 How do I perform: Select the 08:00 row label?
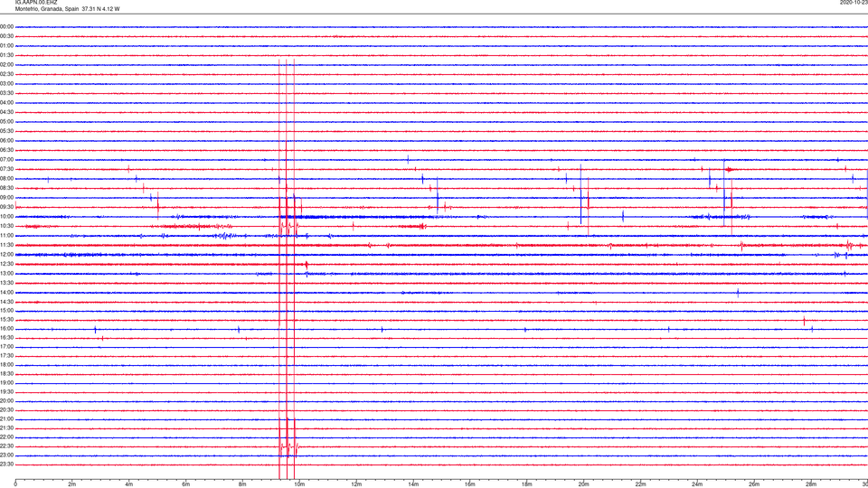[x=6, y=179]
